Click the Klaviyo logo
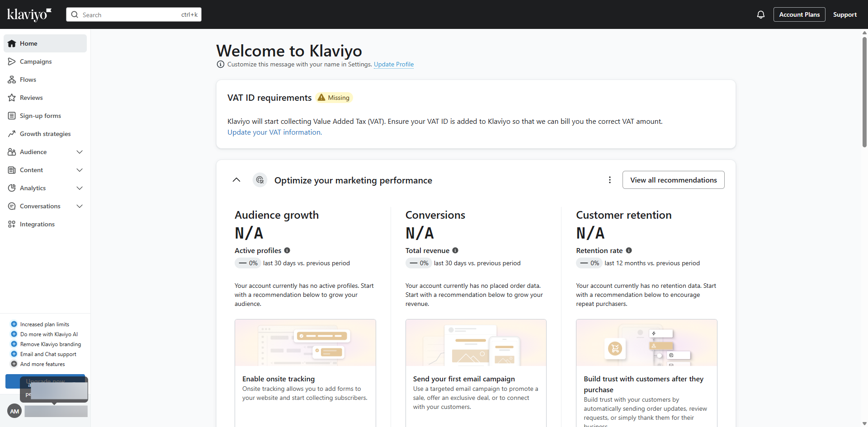The image size is (868, 427). click(29, 14)
